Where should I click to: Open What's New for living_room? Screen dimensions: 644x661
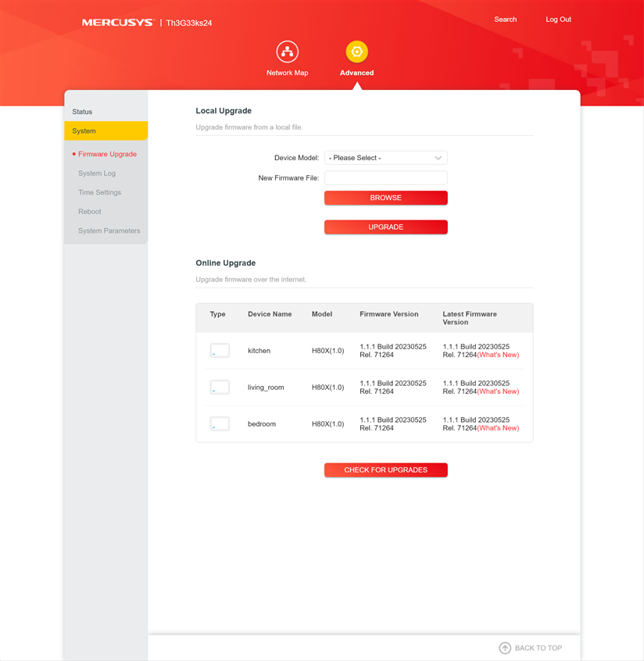(498, 391)
